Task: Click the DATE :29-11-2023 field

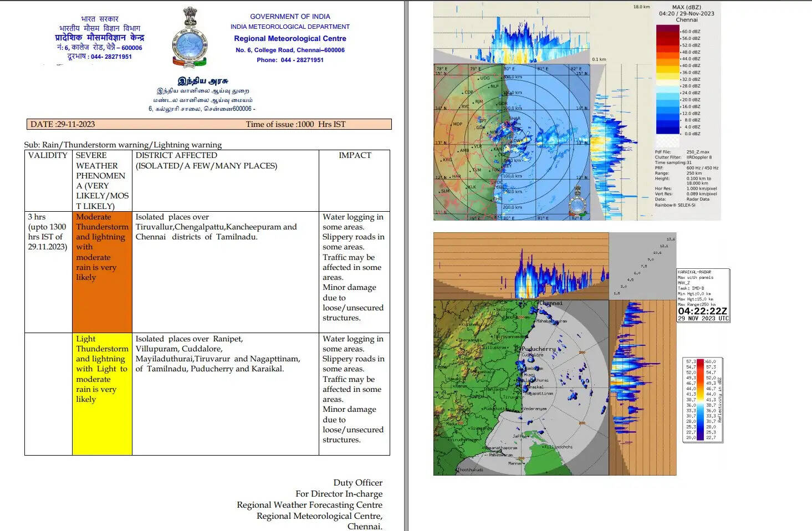Action: 63,124
